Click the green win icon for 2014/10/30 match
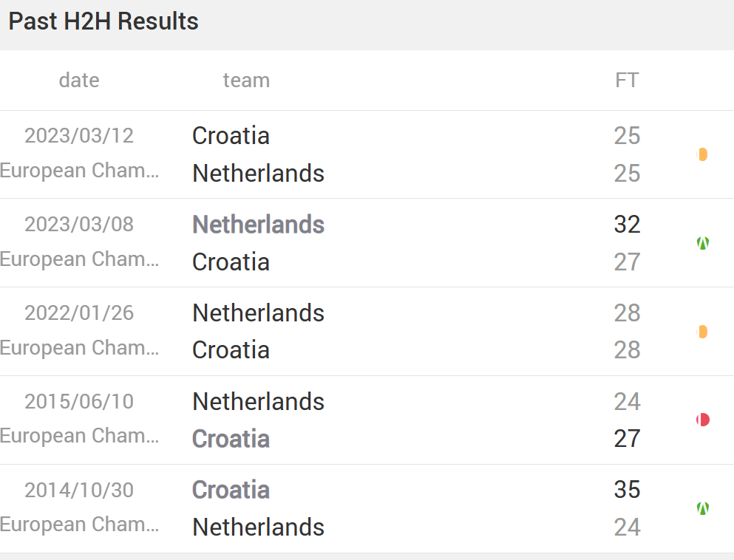The image size is (734, 560). 702,508
